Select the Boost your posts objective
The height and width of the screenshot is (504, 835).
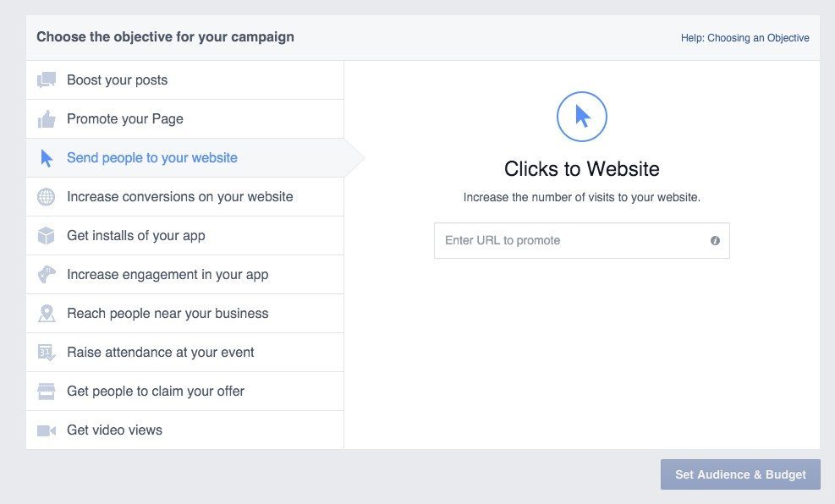pyautogui.click(x=117, y=80)
